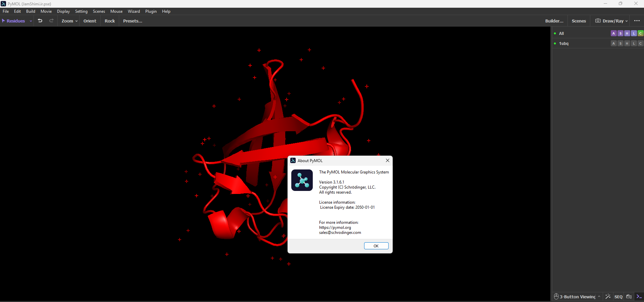Click the Scenes toolbar button
644x302 pixels.
(579, 21)
